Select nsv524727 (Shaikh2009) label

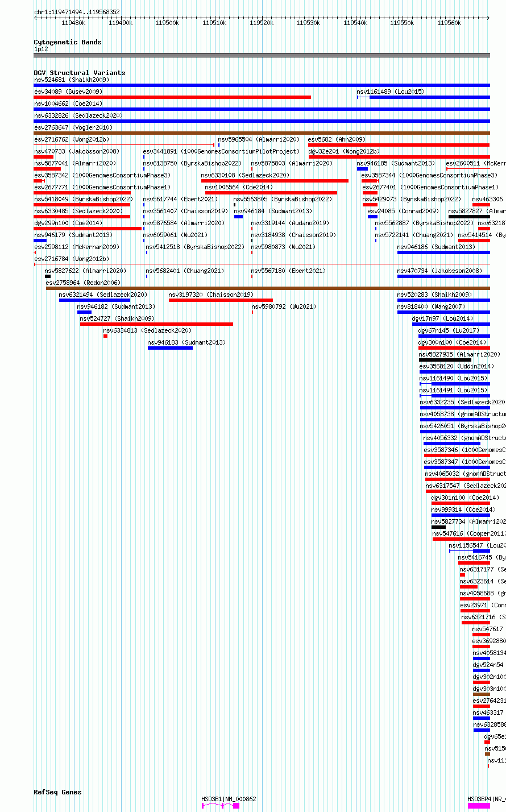point(117,318)
